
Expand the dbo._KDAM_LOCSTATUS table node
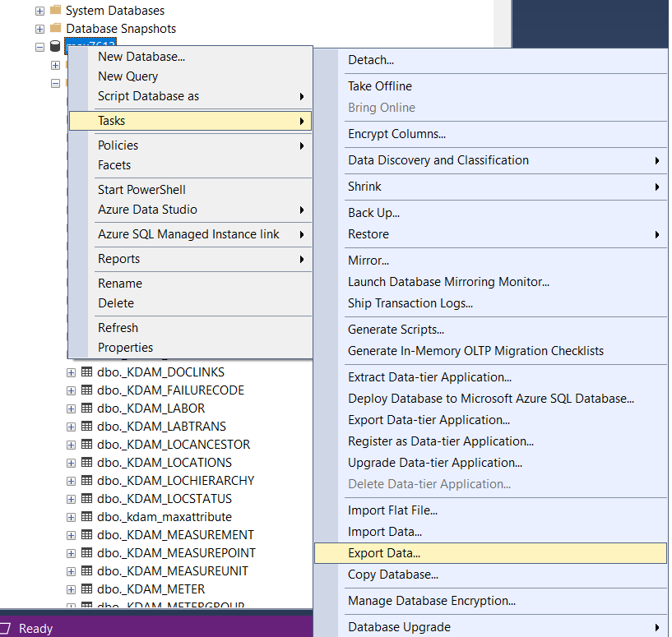point(71,499)
